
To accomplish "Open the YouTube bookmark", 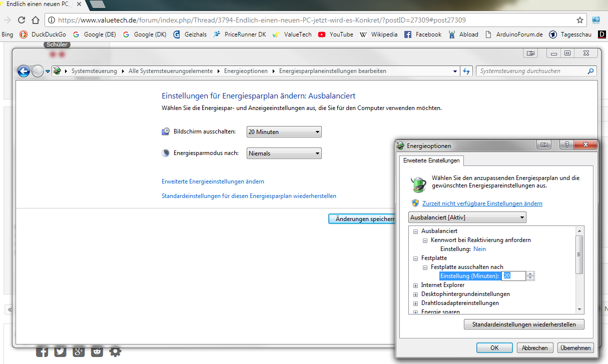I will click(335, 34).
